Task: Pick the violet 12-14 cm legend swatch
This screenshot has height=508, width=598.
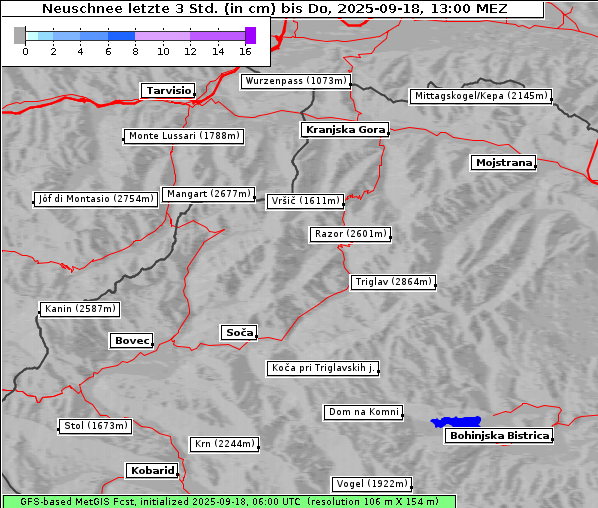Action: click(217, 36)
